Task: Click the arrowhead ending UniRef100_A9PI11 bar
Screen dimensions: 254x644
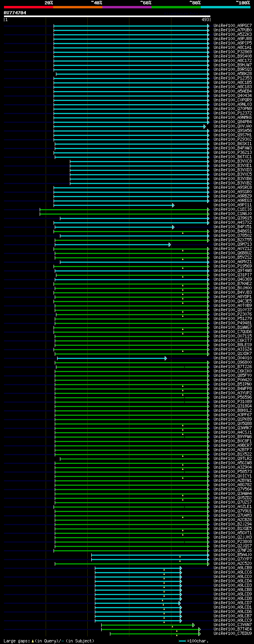Action: pos(173,205)
